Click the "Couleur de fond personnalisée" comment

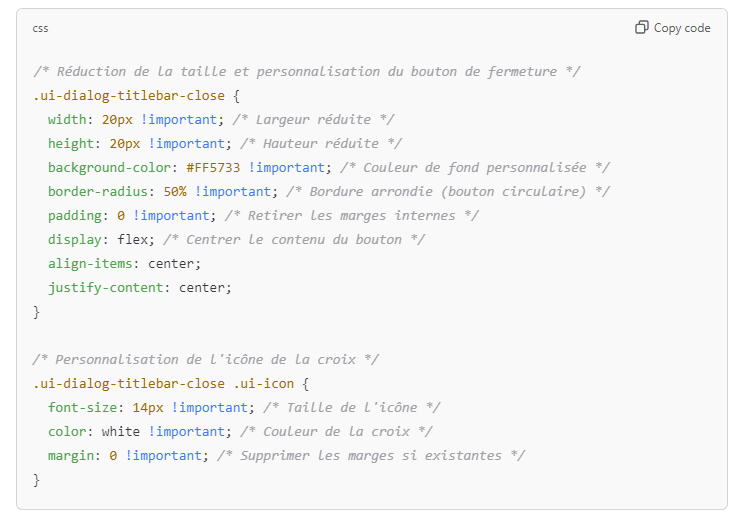pos(475,168)
